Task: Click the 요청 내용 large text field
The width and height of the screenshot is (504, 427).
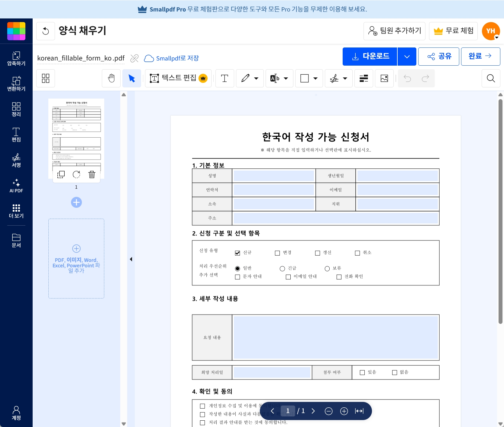Action: [x=336, y=337]
